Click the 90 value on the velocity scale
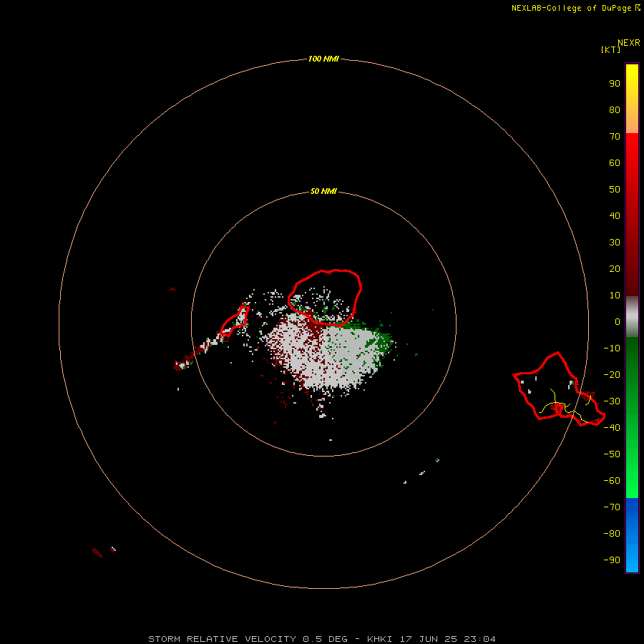 coord(615,84)
